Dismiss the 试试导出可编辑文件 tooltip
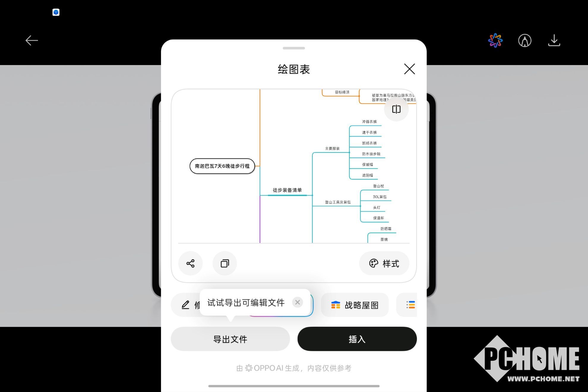Screen dimensions: 588x392 click(297, 302)
